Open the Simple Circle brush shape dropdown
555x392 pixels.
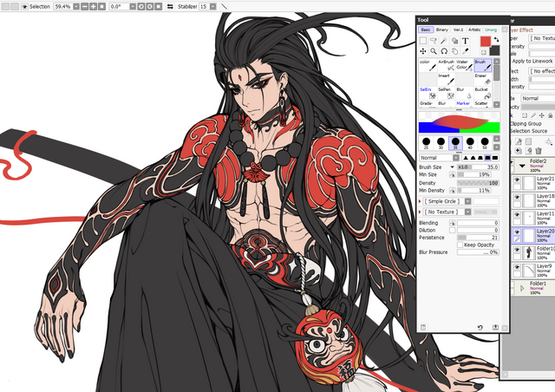pyautogui.click(x=467, y=201)
